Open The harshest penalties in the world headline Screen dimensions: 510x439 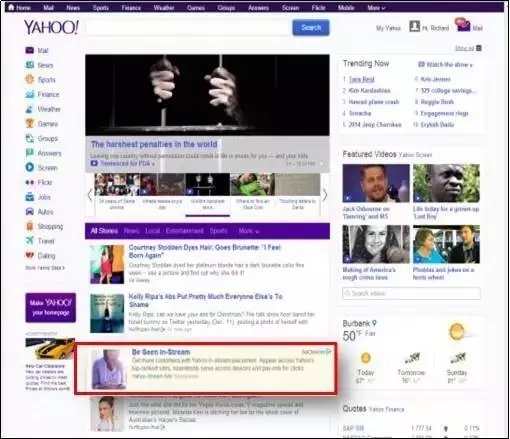point(154,144)
